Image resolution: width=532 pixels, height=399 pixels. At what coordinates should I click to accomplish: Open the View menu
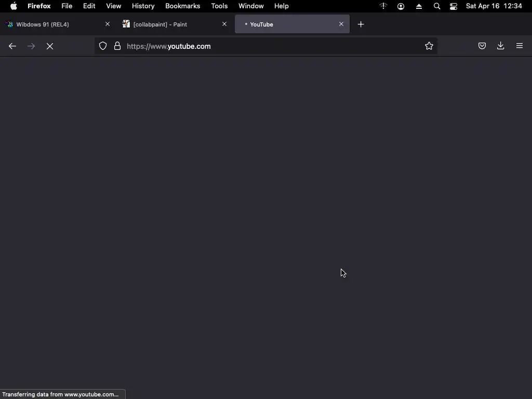click(113, 6)
